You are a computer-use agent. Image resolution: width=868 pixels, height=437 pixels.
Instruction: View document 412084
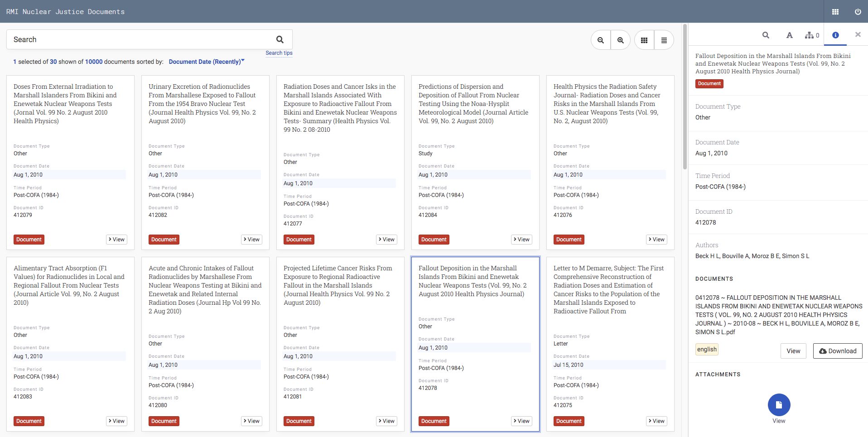(x=522, y=240)
